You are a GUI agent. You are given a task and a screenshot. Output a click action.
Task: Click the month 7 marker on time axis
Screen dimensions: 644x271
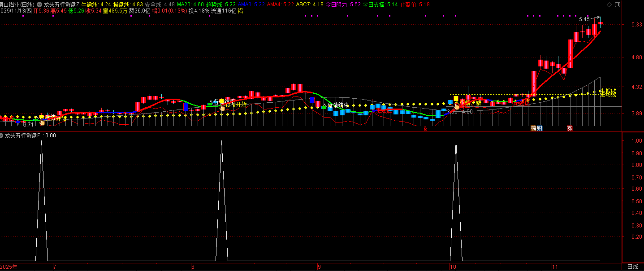tap(55, 267)
